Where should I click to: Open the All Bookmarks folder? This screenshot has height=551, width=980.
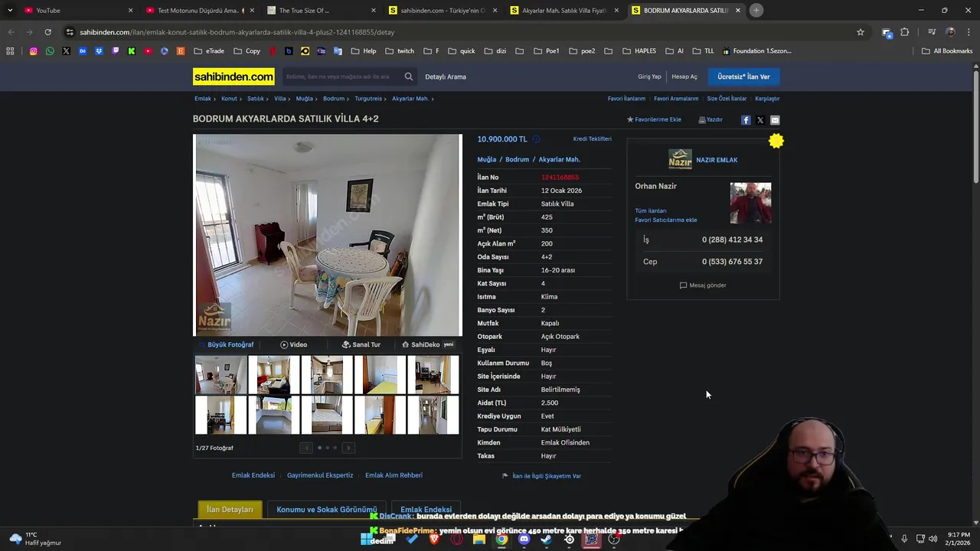[x=947, y=51]
